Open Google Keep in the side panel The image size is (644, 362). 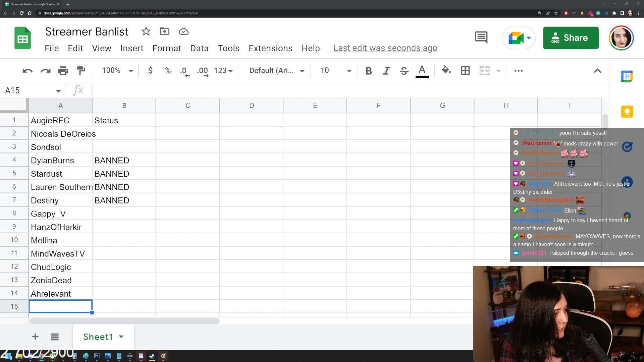pos(627,112)
